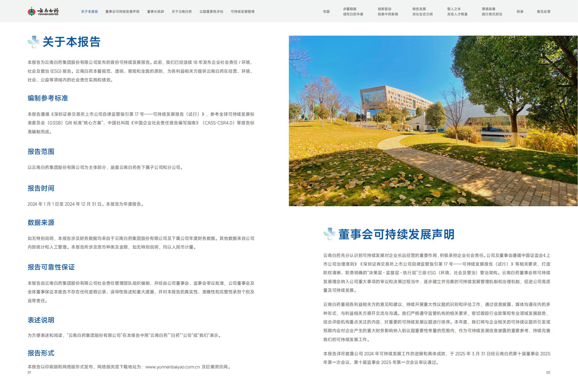The width and height of the screenshot is (578, 392).
Task: Click the leaf icon beside 董事会可持续发展声明 heading
Action: [329, 234]
